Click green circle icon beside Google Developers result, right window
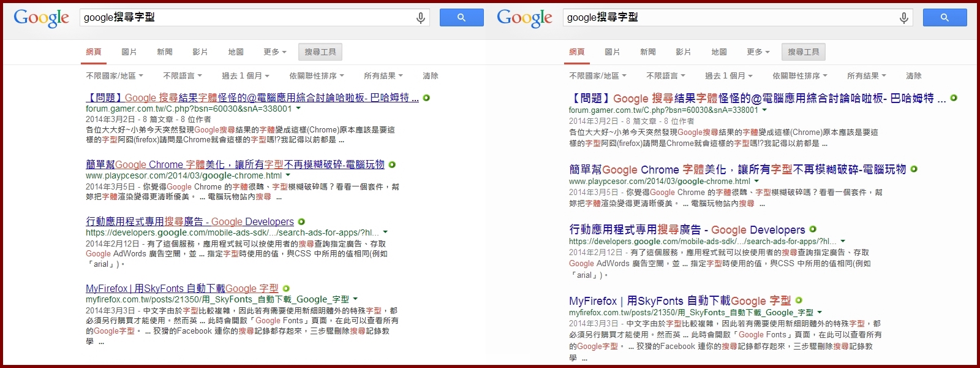 [x=813, y=229]
